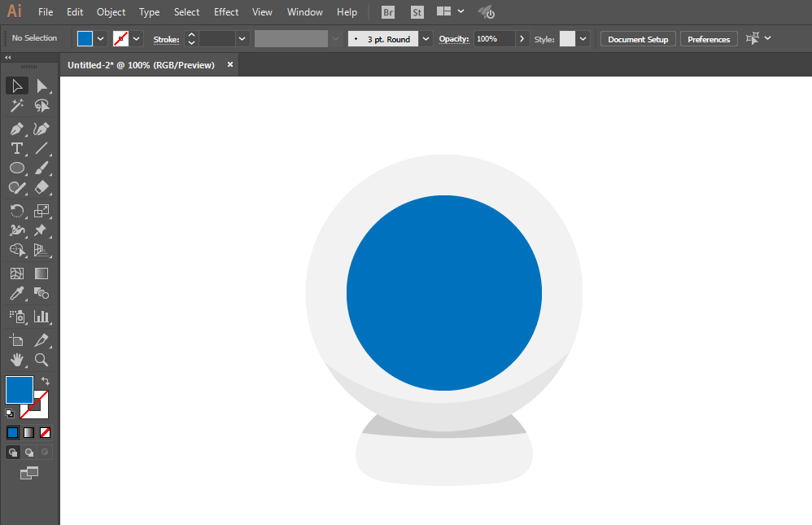
Task: Set paint mode to None
Action: (45, 433)
